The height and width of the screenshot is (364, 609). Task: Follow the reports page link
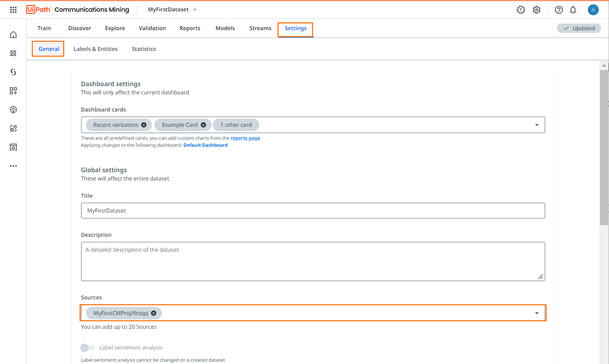pyautogui.click(x=245, y=138)
